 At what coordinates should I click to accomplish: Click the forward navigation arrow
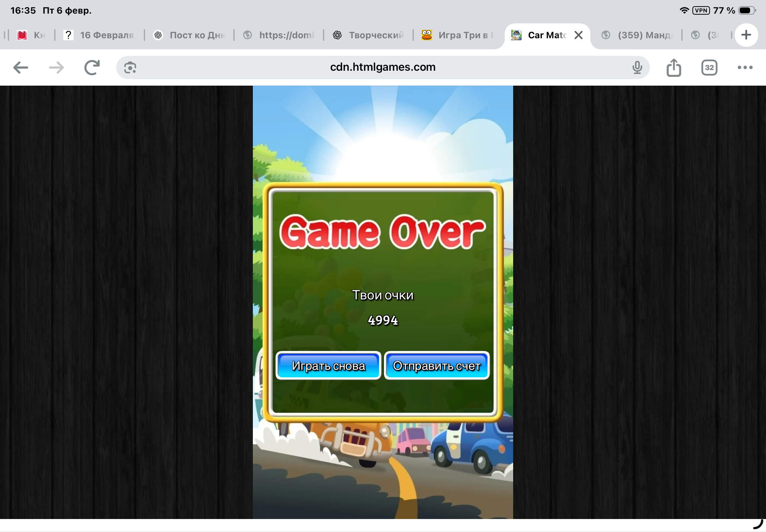tap(56, 68)
